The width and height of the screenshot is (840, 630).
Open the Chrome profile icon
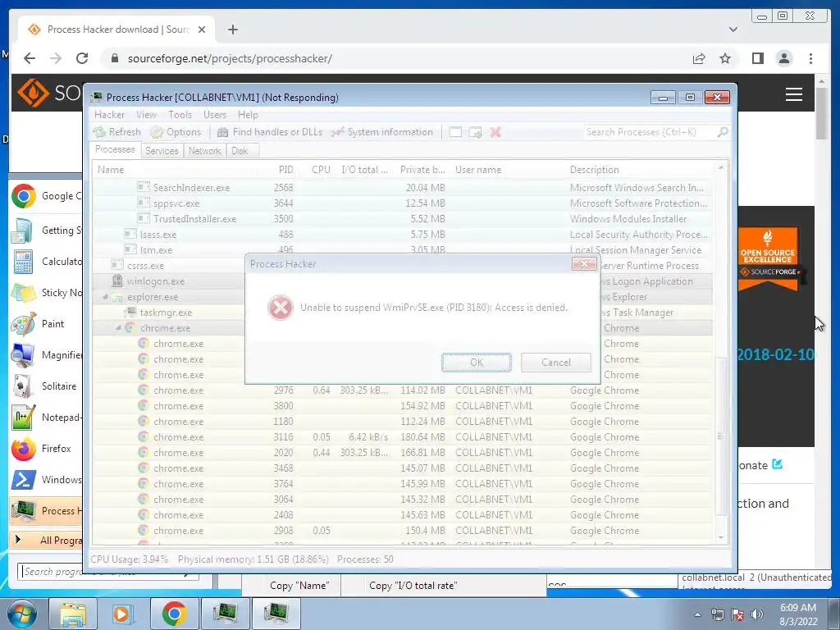[x=783, y=58]
